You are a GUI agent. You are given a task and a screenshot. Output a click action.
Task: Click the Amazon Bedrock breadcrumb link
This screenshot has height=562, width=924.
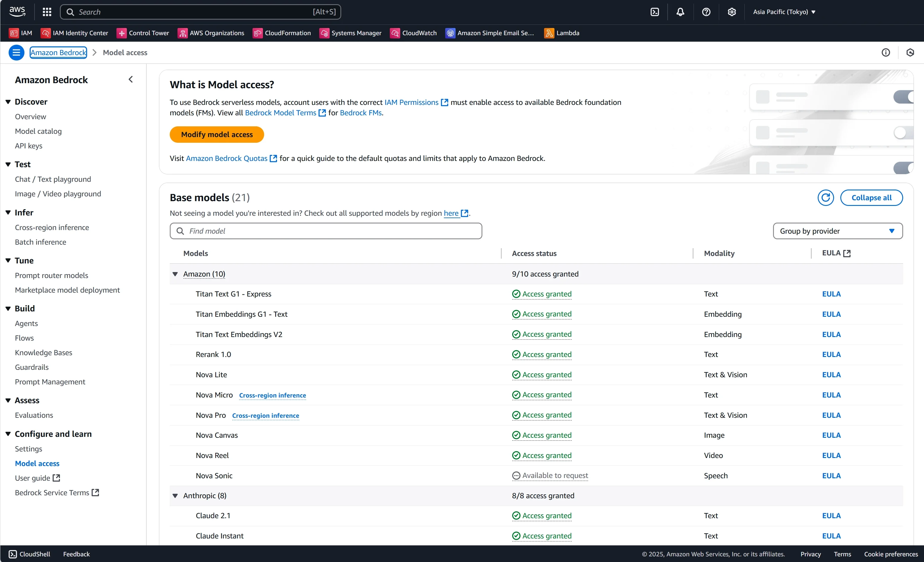(58, 52)
